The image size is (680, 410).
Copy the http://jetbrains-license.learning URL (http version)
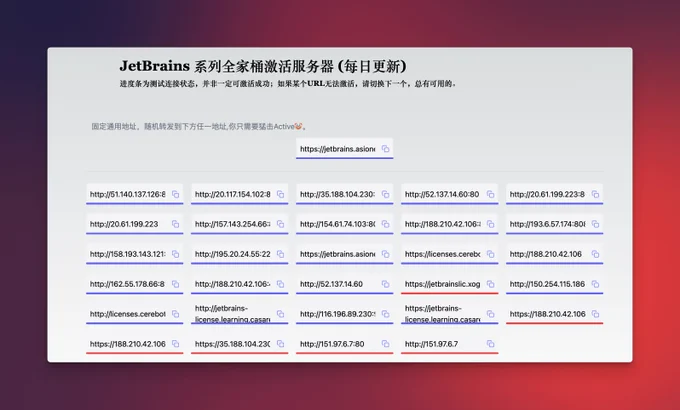281,314
